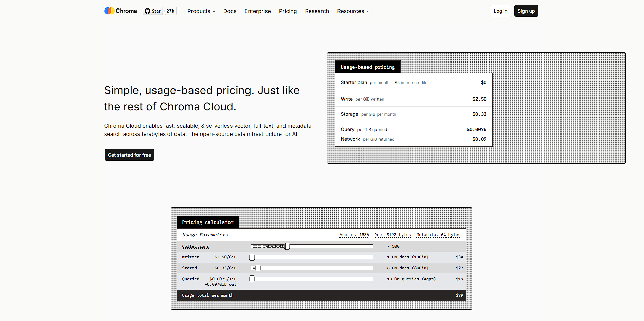Viewport: 644px width, 321px height.
Task: Click the Chroma logo icon
Action: point(109,11)
